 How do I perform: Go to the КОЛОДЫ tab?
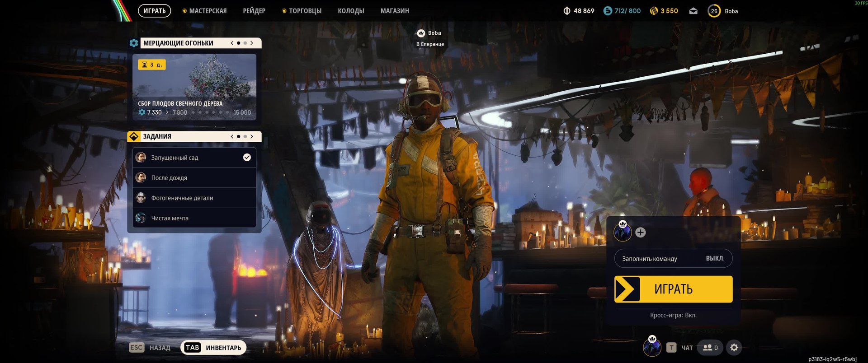pos(351,11)
